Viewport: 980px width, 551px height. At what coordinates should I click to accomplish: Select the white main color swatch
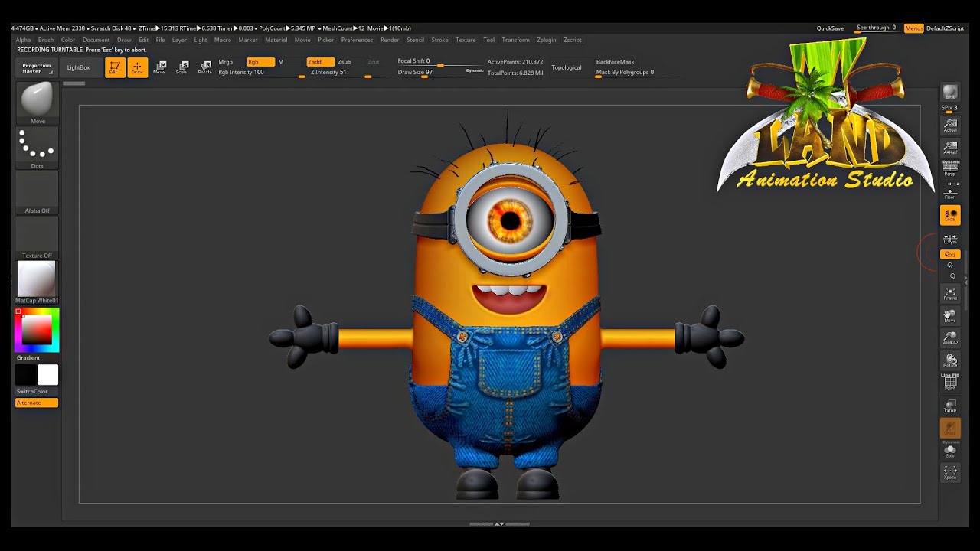(47, 375)
